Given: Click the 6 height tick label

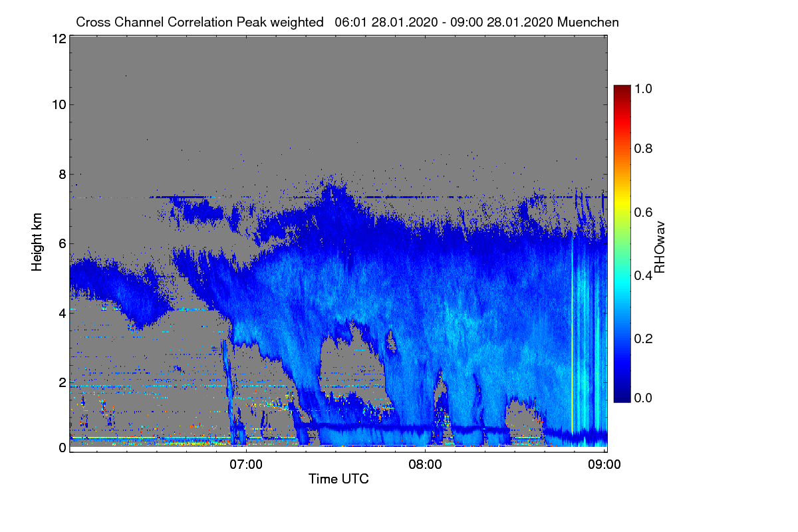Looking at the screenshot, I should point(62,243).
